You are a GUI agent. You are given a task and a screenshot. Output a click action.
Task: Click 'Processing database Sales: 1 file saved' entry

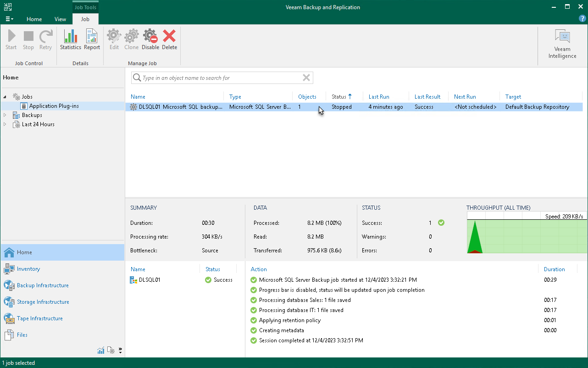tap(305, 300)
